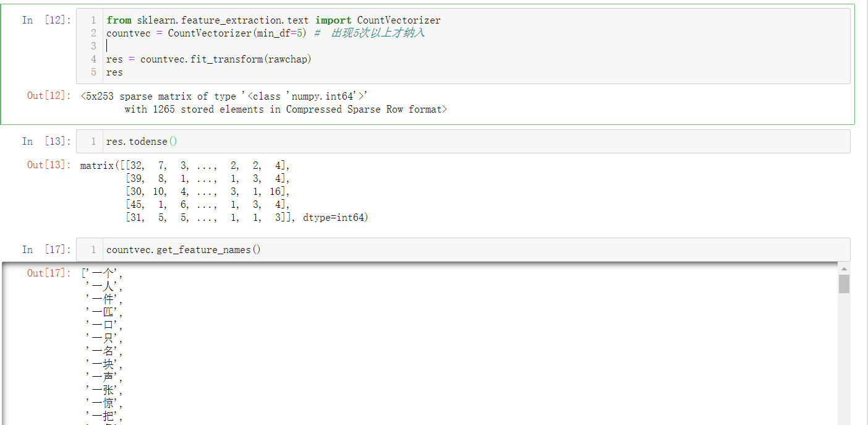This screenshot has height=425, width=868.
Task: Click the matrix row beginning with 45
Action: pyautogui.click(x=207, y=204)
